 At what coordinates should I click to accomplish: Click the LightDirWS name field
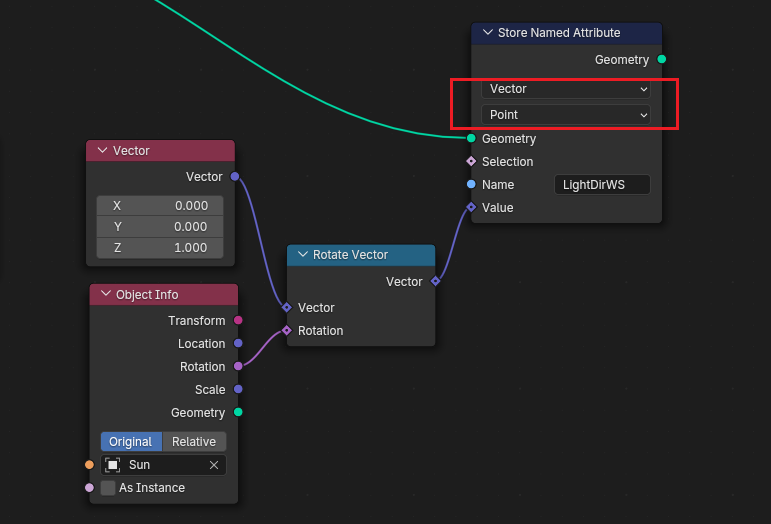[x=602, y=185]
